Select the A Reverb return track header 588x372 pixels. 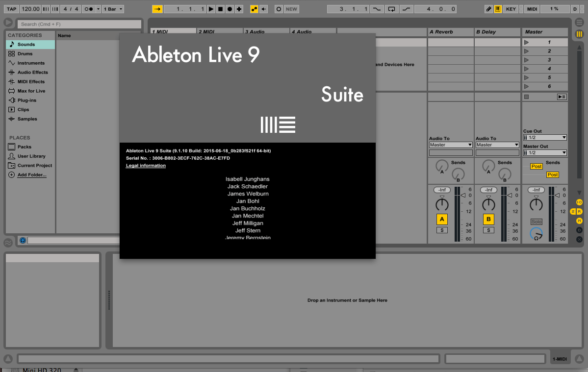451,32
